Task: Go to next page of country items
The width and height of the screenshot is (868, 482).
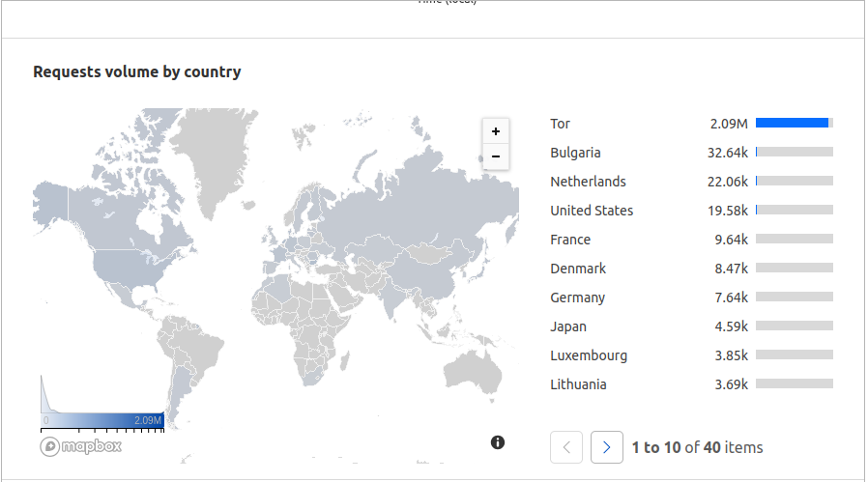Action: (607, 447)
